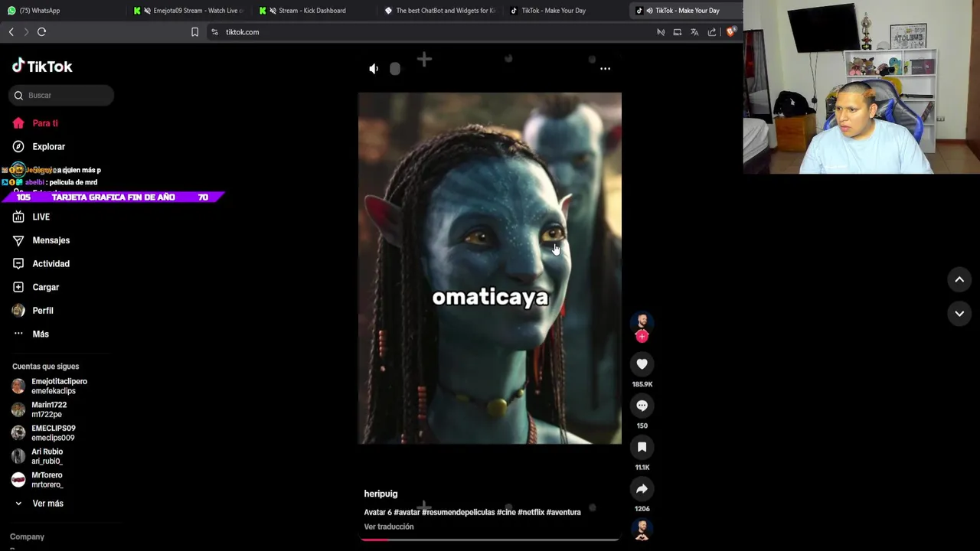Screen dimensions: 980x551
Task: Mute the TikTok video sound
Action: (x=374, y=69)
